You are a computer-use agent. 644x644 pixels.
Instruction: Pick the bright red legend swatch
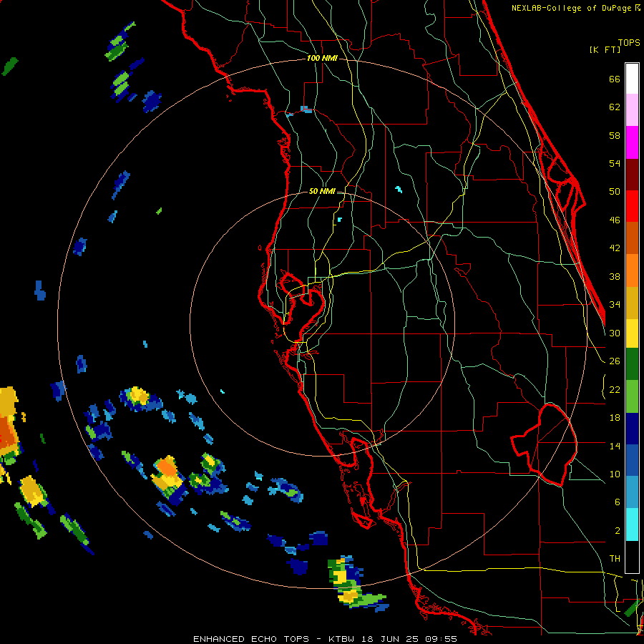(x=632, y=206)
